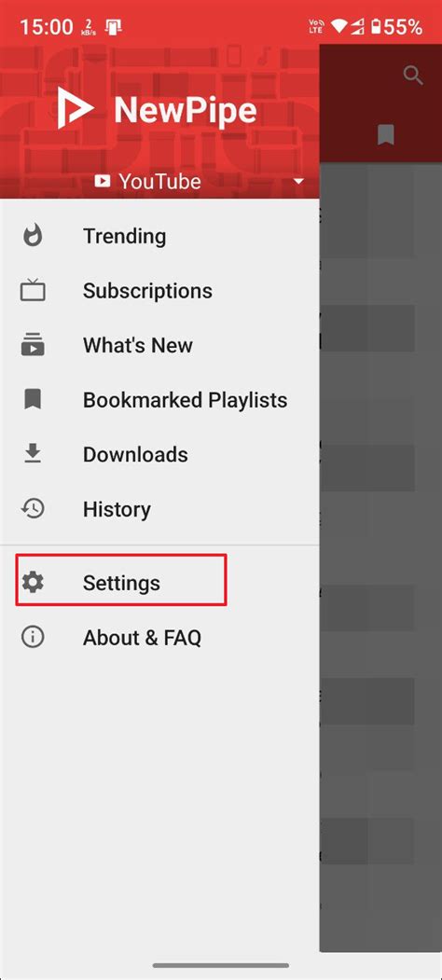The image size is (442, 980).
Task: Tap the Downloads arrow icon
Action: tap(33, 454)
